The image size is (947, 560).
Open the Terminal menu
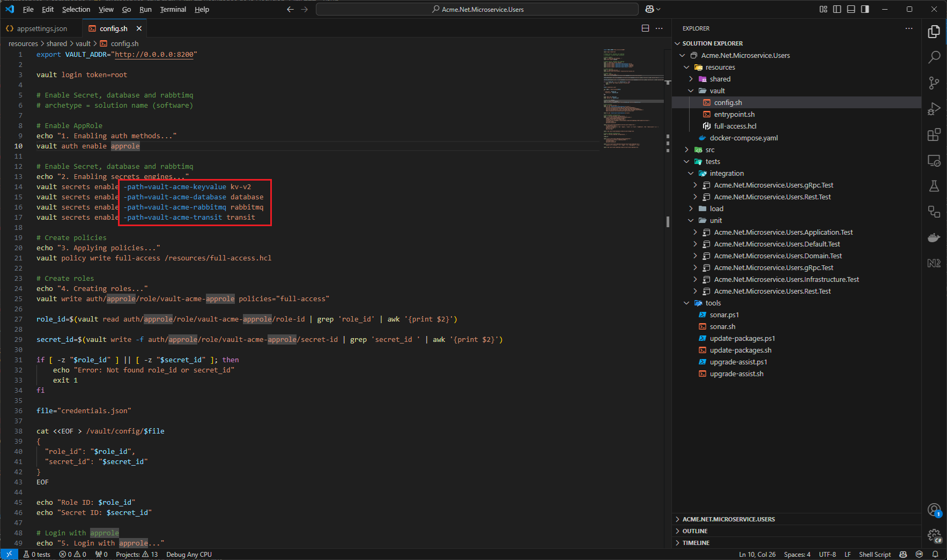173,9
